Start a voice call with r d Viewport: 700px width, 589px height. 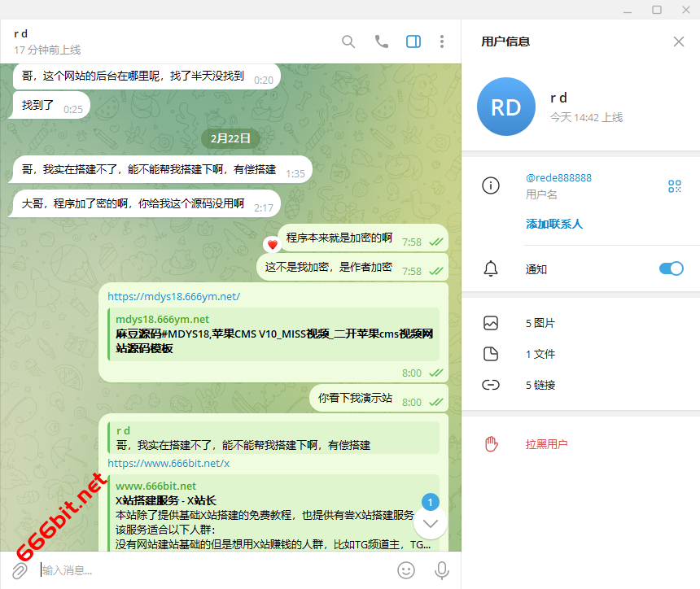(x=381, y=41)
